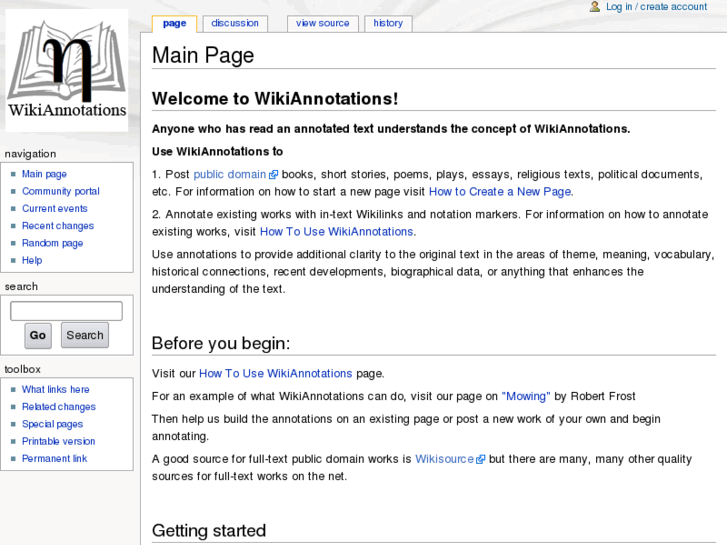Open the Help link in navigation
727x545 pixels.
[32, 260]
